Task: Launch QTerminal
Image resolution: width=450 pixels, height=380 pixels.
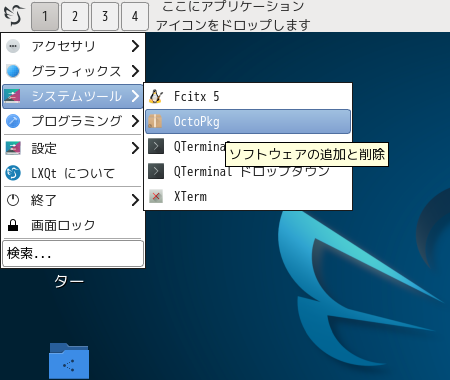Action: pos(248,146)
